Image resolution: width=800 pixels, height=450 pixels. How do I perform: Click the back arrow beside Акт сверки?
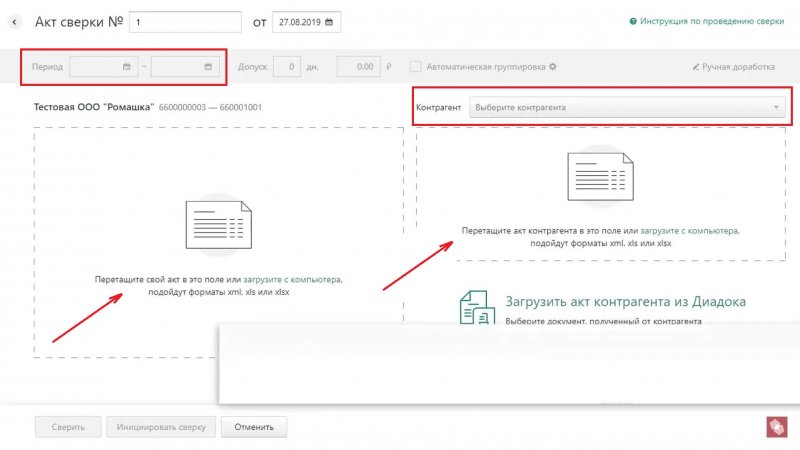point(16,21)
